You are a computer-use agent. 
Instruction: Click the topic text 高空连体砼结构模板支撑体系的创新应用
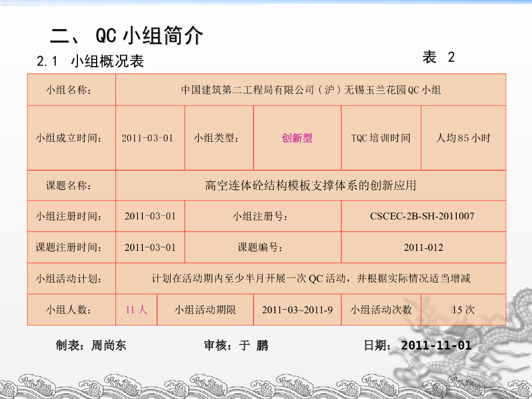[x=311, y=185]
